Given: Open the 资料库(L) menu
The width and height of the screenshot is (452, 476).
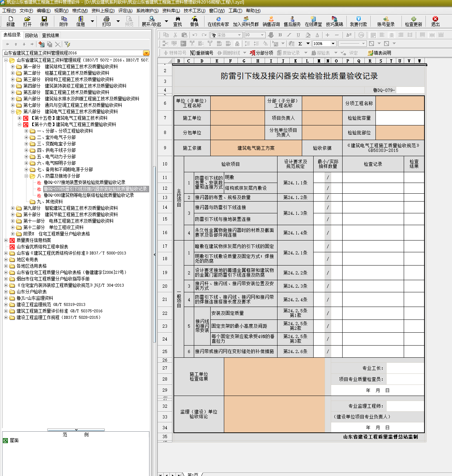Looking at the screenshot, I should [171, 11].
